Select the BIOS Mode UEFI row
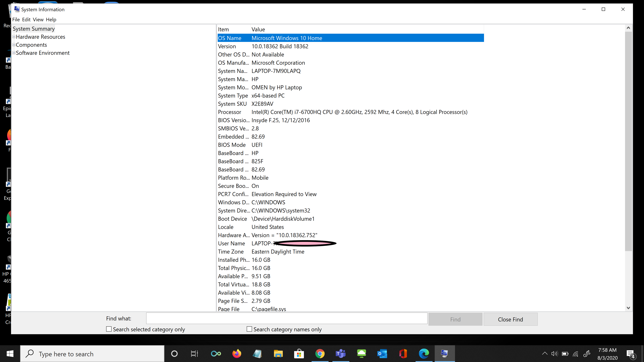Screen dimensions: 644x362 [351, 145]
